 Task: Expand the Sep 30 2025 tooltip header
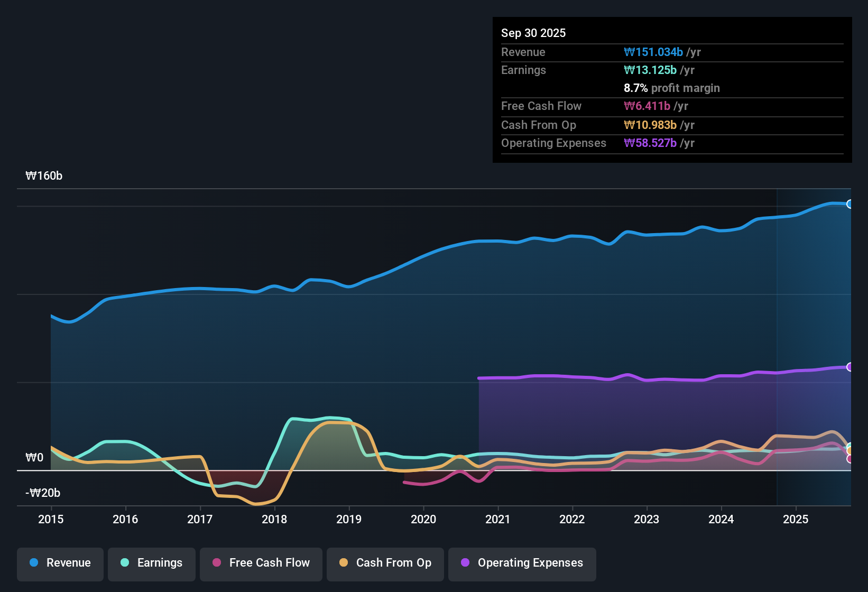click(533, 33)
